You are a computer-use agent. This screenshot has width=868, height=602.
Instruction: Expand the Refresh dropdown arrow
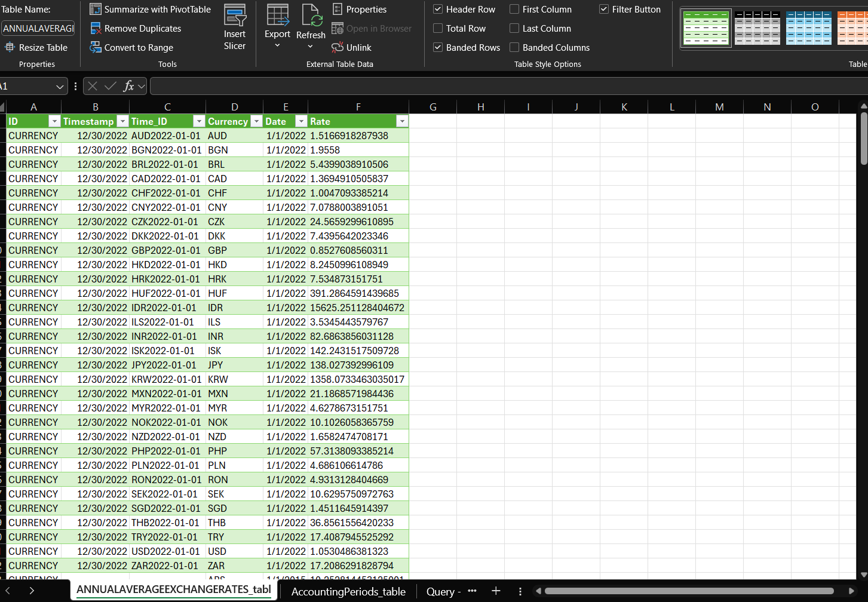point(311,47)
